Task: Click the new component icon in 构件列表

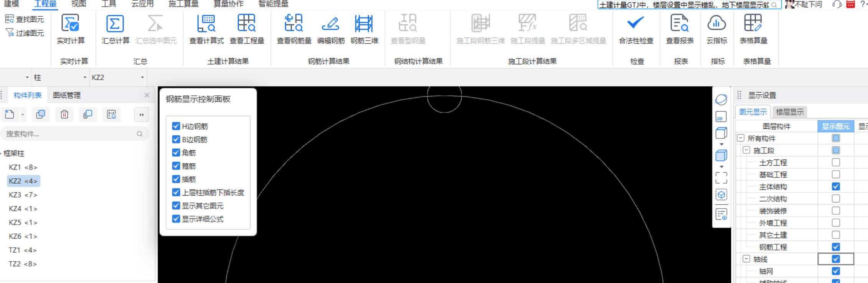Action: click(10, 114)
